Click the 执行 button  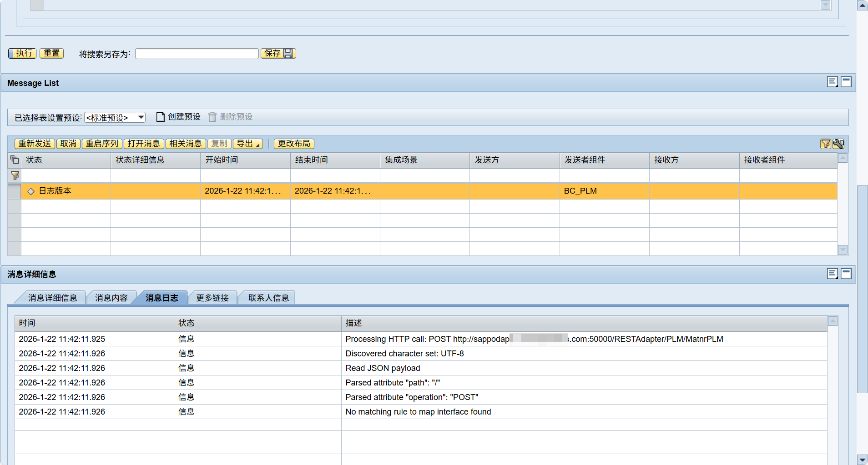pyautogui.click(x=22, y=54)
